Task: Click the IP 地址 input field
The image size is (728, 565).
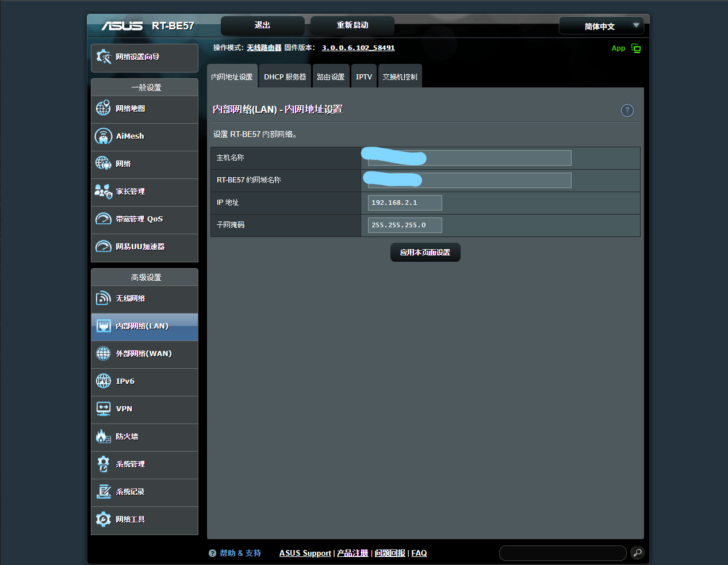Action: tap(405, 203)
